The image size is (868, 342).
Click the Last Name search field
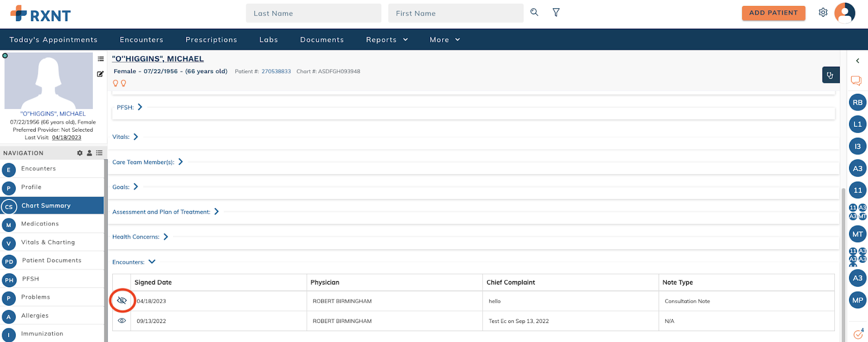[314, 14]
